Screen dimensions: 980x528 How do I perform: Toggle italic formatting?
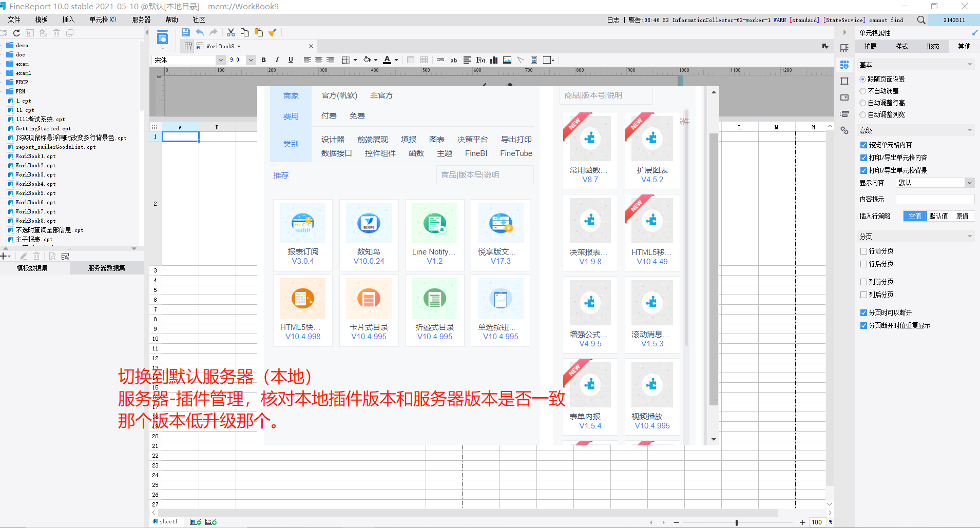pyautogui.click(x=277, y=60)
